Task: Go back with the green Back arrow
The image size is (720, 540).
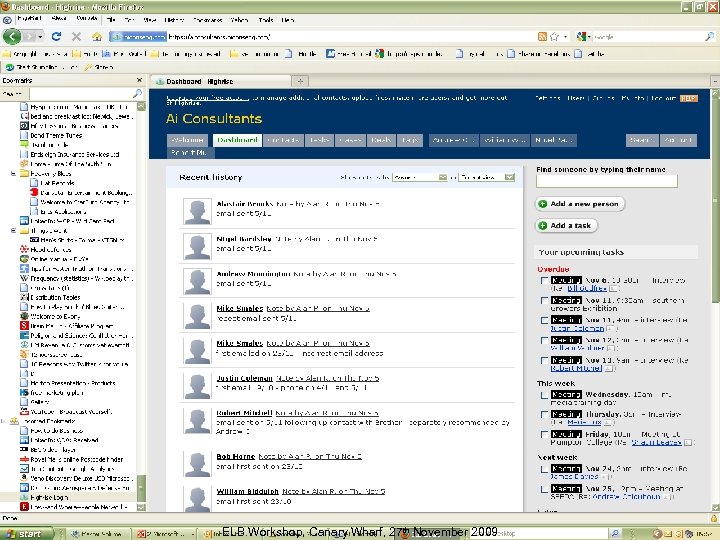Action: (x=12, y=36)
